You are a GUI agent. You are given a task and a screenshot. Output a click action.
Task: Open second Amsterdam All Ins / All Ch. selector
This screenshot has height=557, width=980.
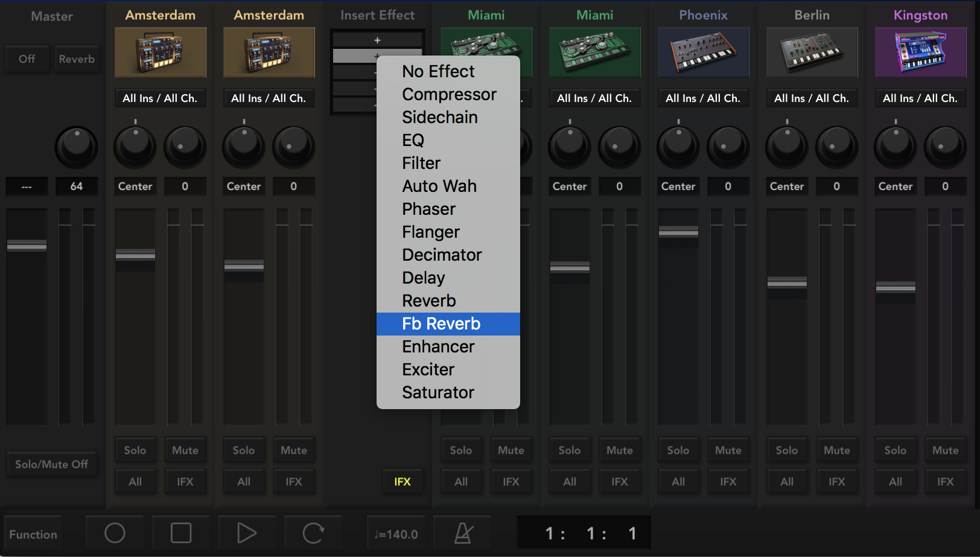coord(269,98)
